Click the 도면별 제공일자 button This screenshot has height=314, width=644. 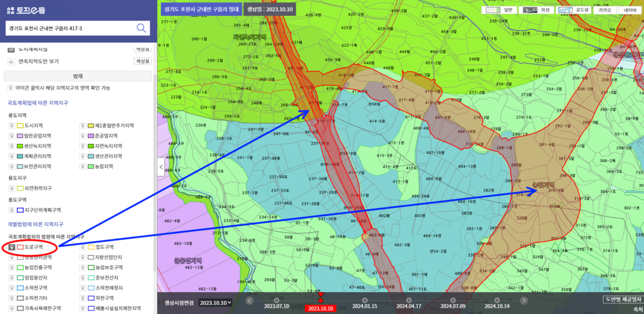(623, 300)
